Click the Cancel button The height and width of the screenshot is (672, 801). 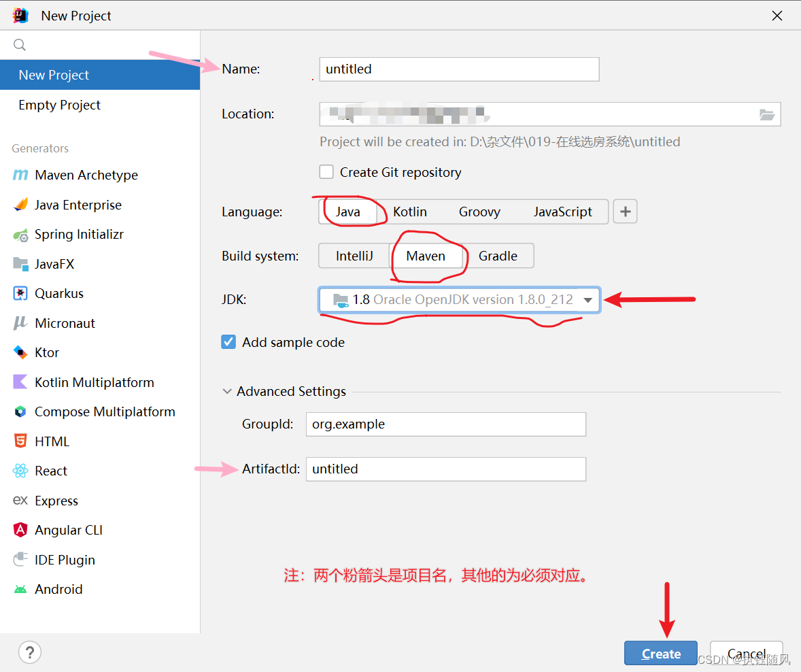[x=747, y=653]
